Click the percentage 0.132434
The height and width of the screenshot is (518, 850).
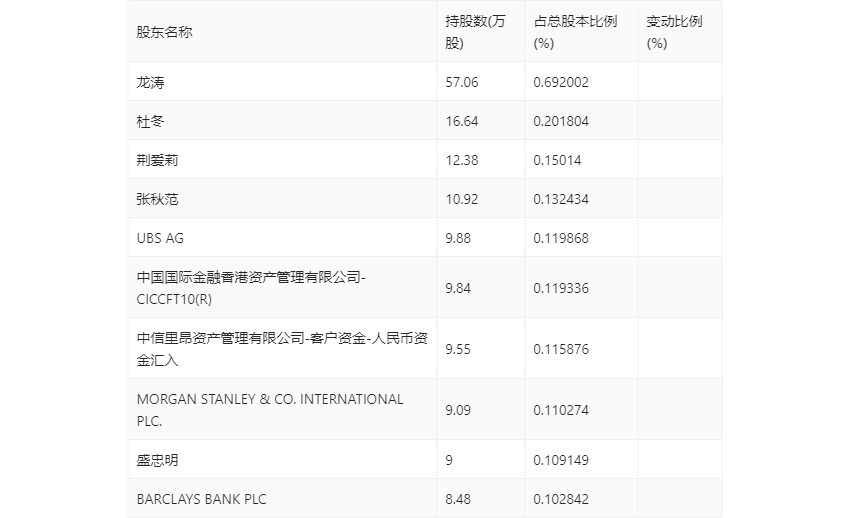pyautogui.click(x=561, y=199)
